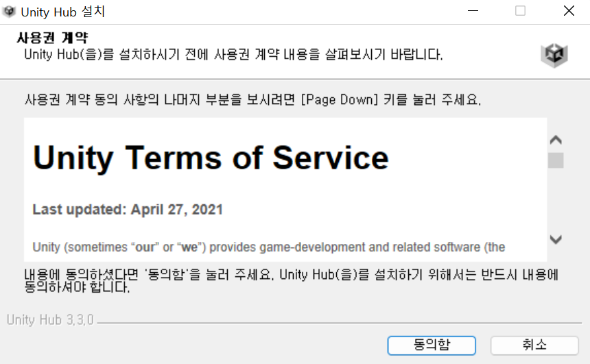This screenshot has height=364, width=590.
Task: Click the paragraph starting "Unity (sometimes"
Action: tap(269, 247)
